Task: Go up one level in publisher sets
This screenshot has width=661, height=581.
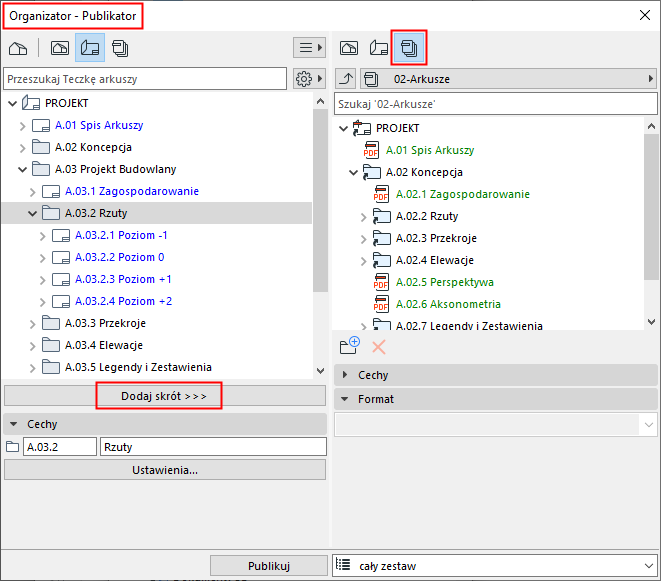Action: [346, 79]
